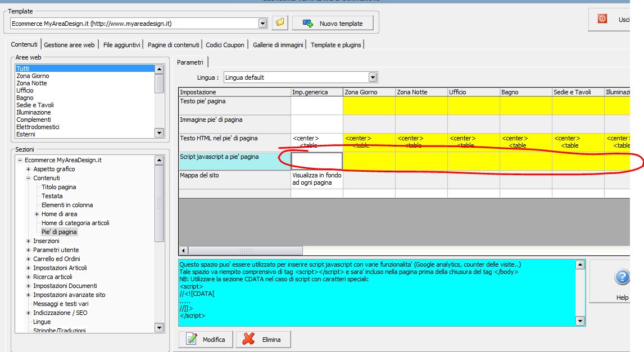Collapse the Ecommerce MyAreaDesign.it tree node
This screenshot has width=644, height=352.
[x=20, y=160]
